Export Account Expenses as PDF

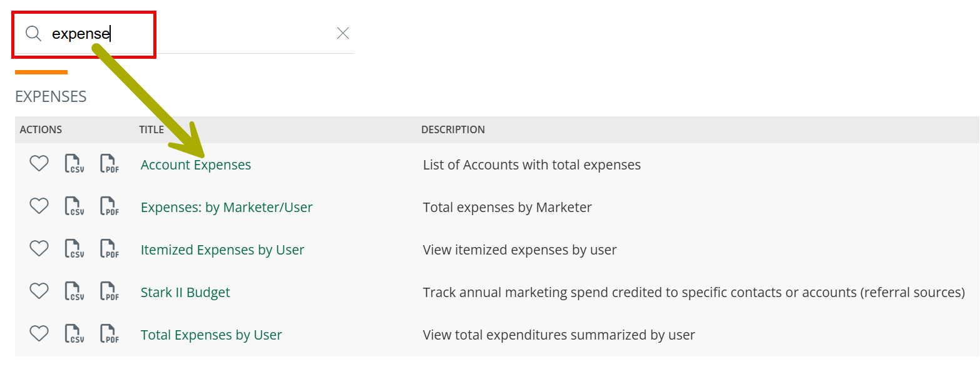coord(110,164)
